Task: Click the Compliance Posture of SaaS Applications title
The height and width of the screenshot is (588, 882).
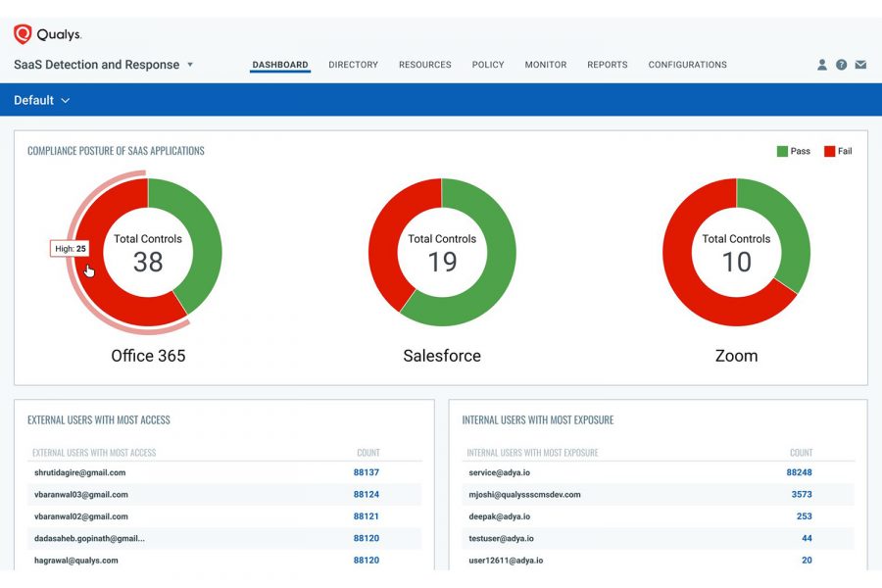Action: coord(116,151)
